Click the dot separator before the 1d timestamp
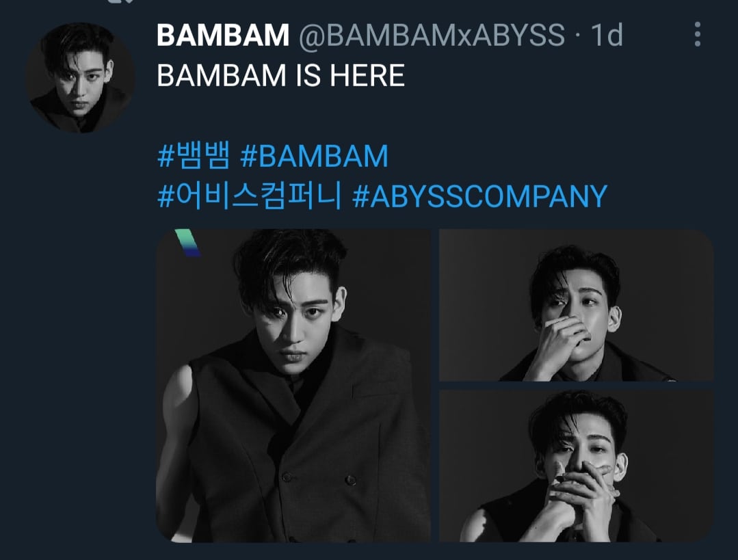Image resolution: width=738 pixels, height=560 pixels. pyautogui.click(x=578, y=36)
